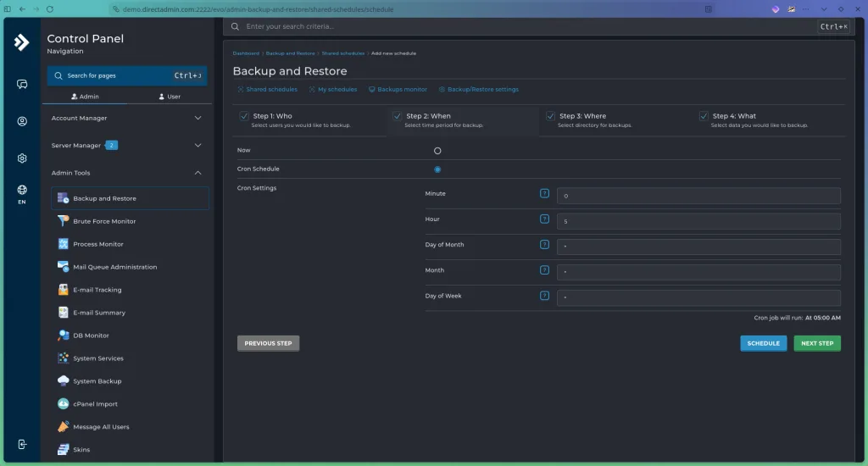Open the settings gear sidebar icon
The image size is (868, 466).
click(21, 158)
